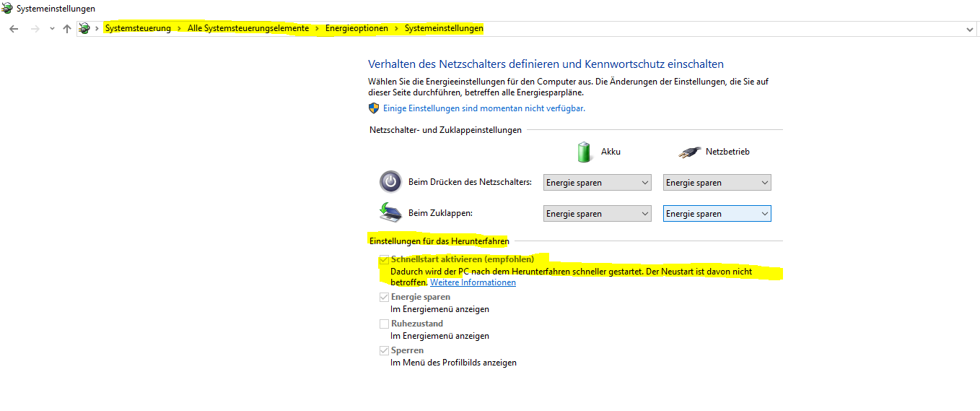
Task: Open recent locations dropdown chevron
Action: [51, 29]
